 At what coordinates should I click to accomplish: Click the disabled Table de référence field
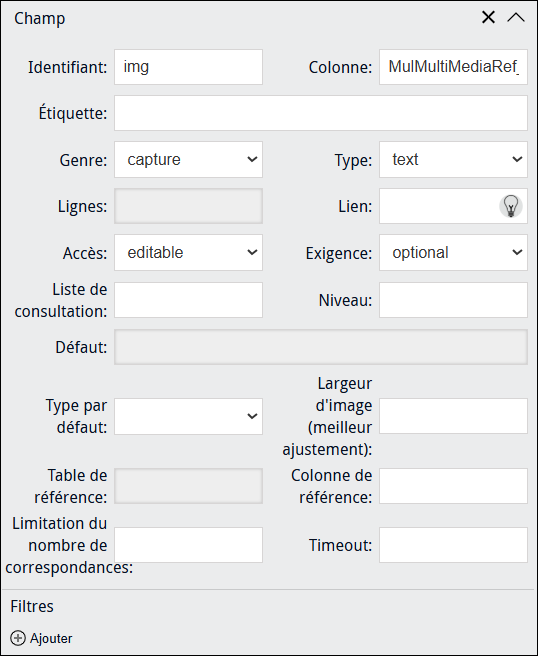tap(188, 486)
